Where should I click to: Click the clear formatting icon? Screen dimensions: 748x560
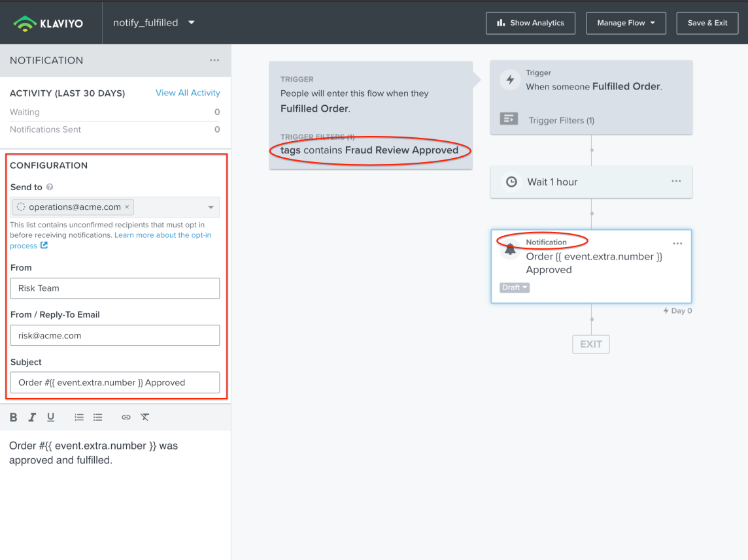(145, 418)
